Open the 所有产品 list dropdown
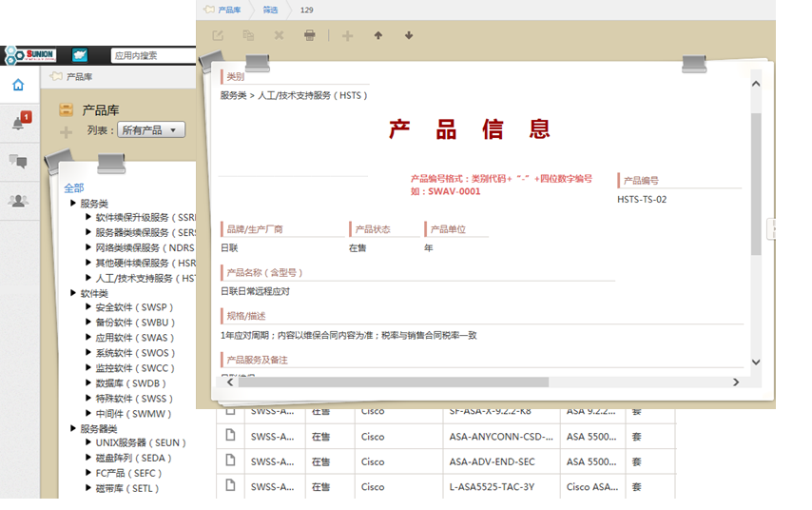 click(151, 130)
